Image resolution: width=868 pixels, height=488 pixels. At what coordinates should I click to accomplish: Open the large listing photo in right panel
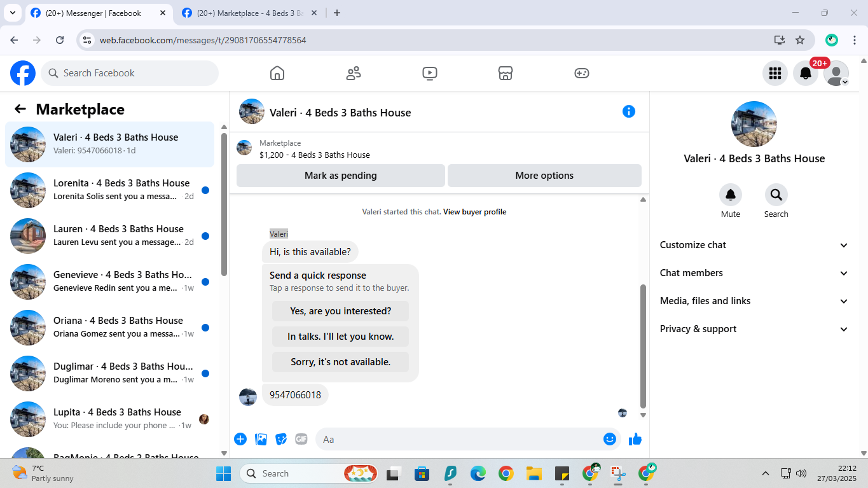pos(754,124)
